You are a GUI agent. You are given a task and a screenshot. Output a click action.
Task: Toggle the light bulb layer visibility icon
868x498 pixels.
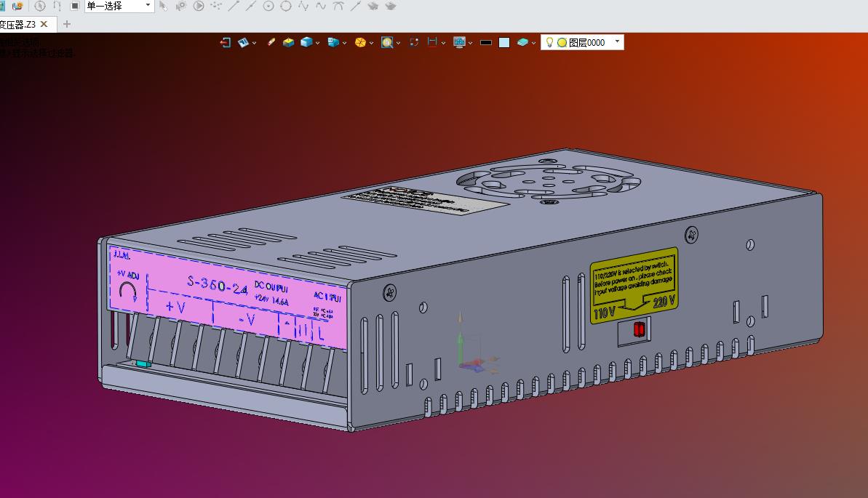click(x=550, y=43)
